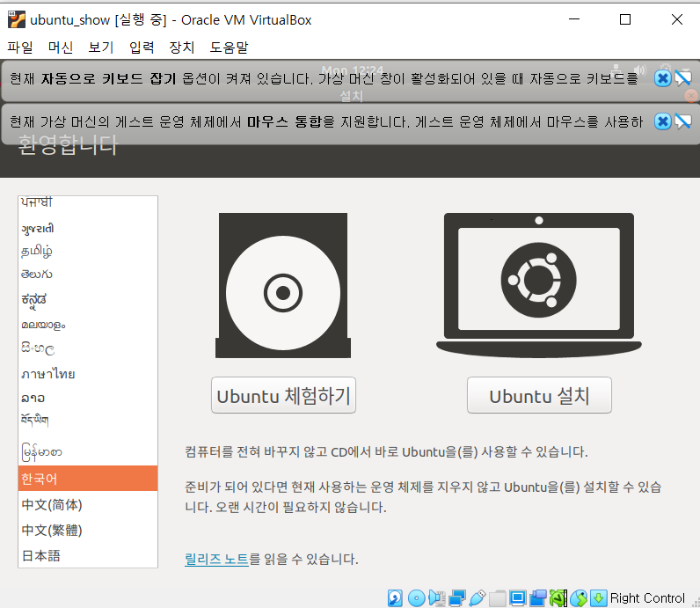Select 中文(简体) in the language list
The height and width of the screenshot is (608, 700).
click(88, 504)
